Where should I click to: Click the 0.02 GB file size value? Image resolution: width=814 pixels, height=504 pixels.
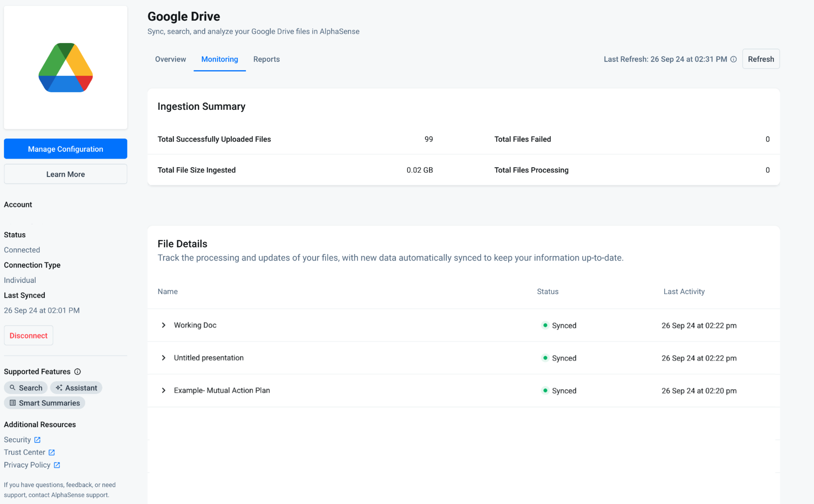tap(420, 170)
